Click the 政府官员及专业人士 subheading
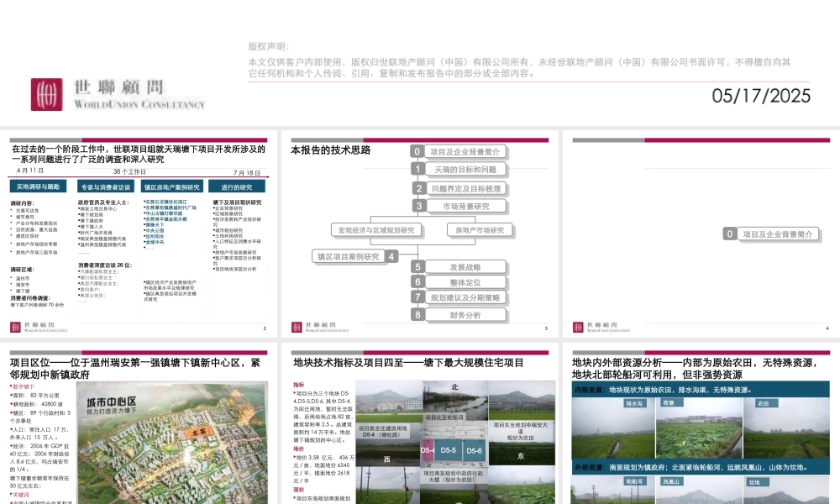 103,202
